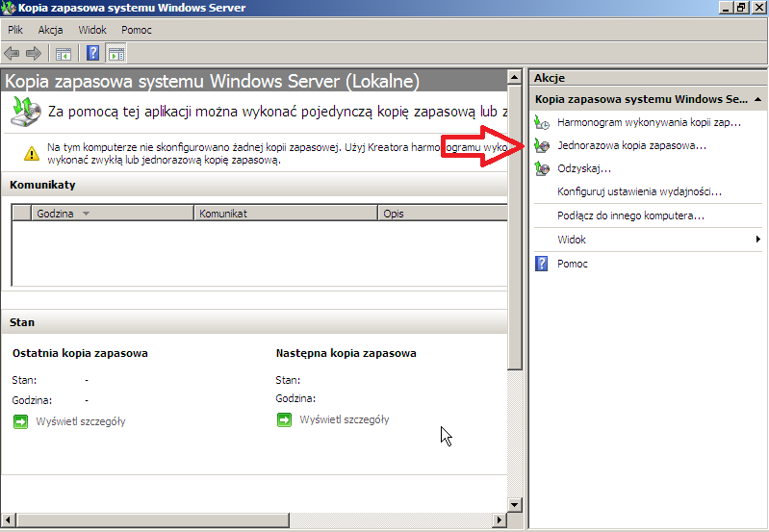Click the vertical scrollbar thumb
Screen dimensions: 769x532
coord(515,227)
